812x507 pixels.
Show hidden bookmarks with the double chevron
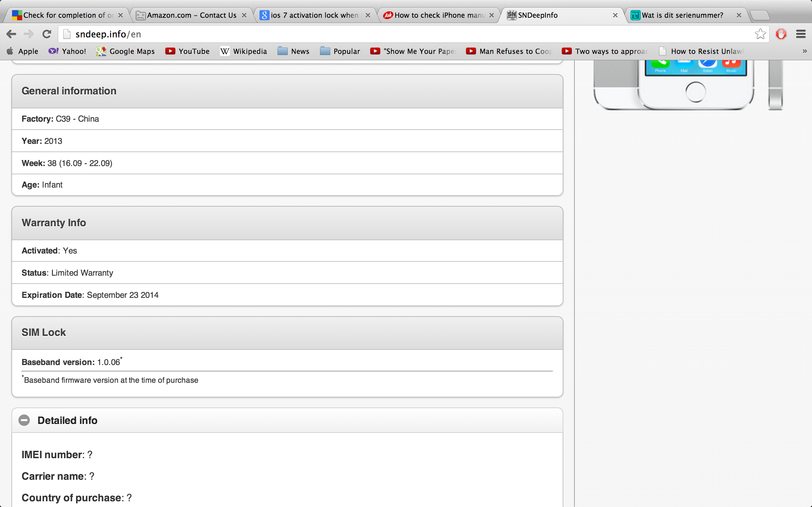tap(804, 51)
